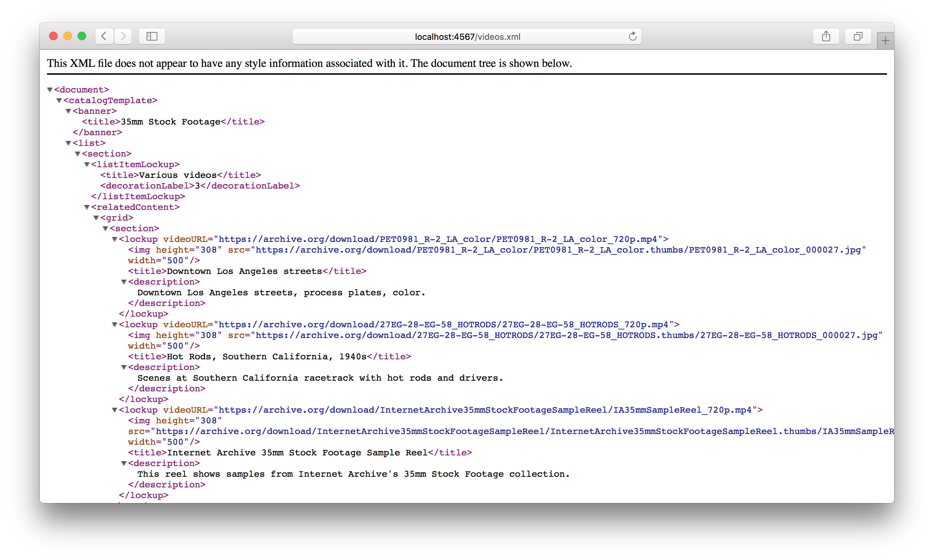
Task: Minimize the Safari window with yellow button
Action: (x=68, y=36)
